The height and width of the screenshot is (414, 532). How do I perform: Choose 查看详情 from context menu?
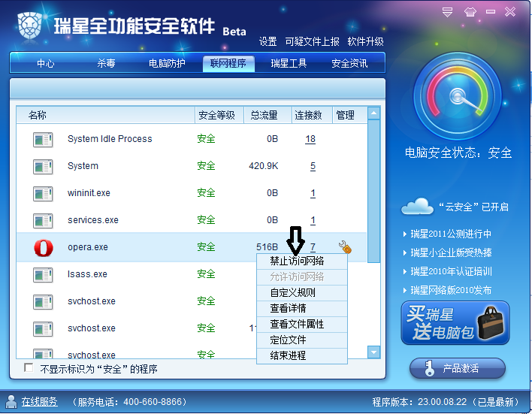click(x=302, y=309)
